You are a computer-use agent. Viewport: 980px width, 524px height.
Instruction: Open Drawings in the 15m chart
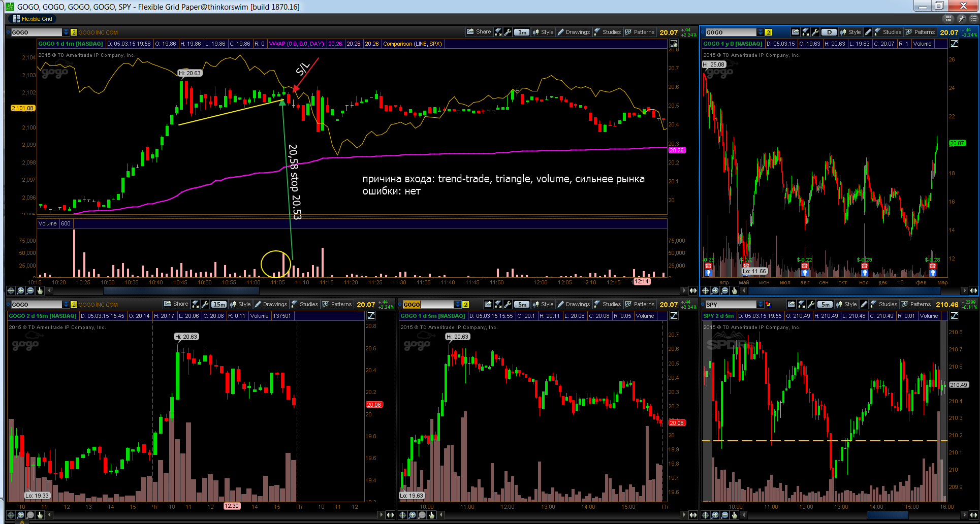click(x=271, y=304)
